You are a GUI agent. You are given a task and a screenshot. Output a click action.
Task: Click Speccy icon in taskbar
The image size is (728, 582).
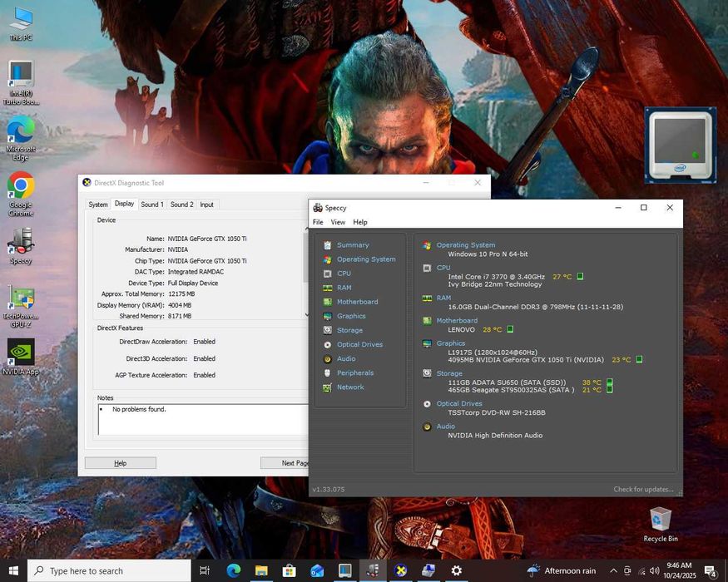[x=373, y=570]
